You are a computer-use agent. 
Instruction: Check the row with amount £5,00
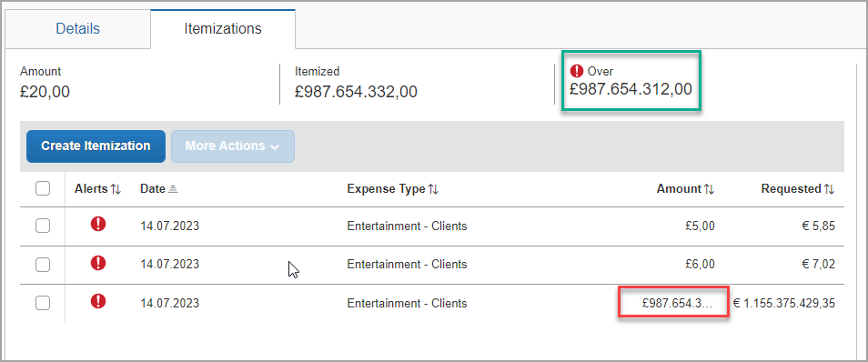43,226
